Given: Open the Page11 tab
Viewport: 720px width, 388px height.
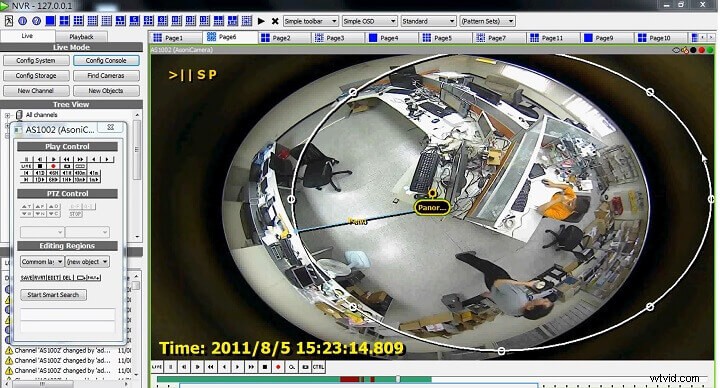Looking at the screenshot, I should [x=552, y=38].
